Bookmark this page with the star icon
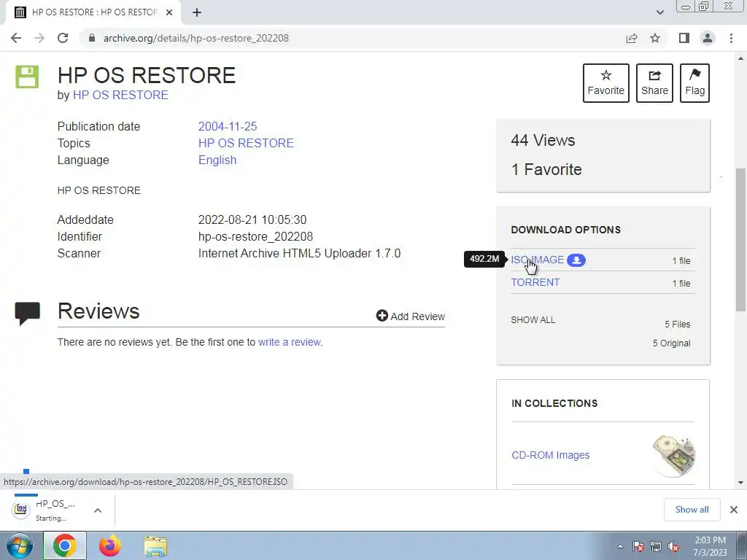Viewport: 747px width, 560px height. point(655,38)
